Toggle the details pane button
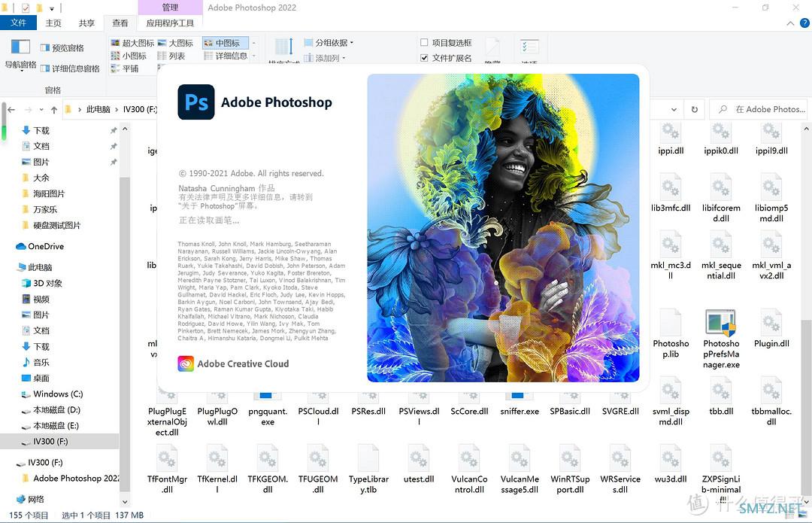The width and height of the screenshot is (812, 523). (70, 68)
